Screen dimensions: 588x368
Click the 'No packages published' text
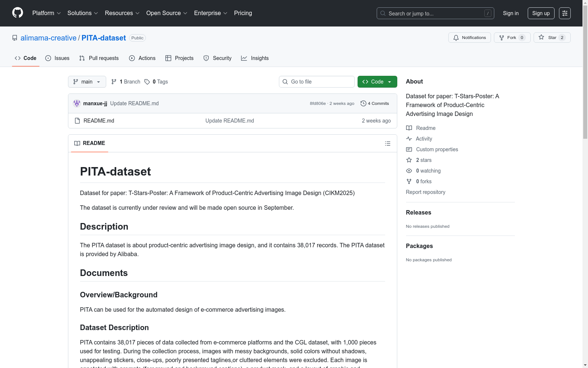point(429,260)
